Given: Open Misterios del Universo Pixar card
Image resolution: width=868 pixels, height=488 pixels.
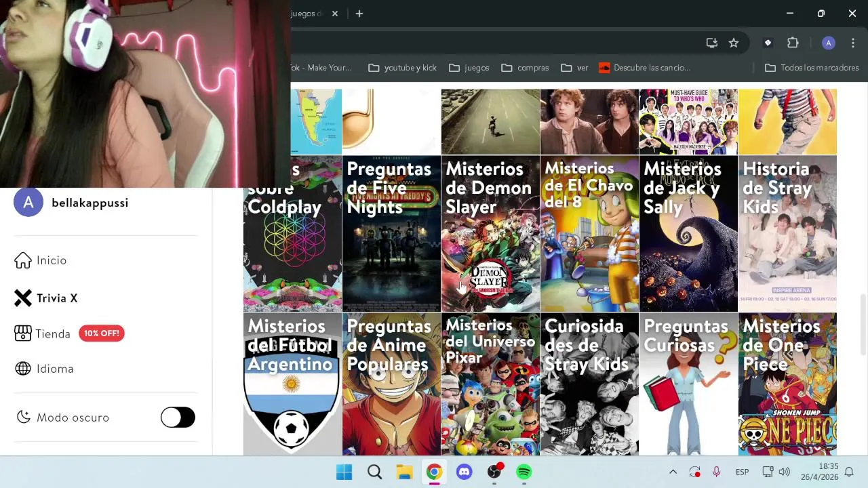Looking at the screenshot, I should coord(490,384).
